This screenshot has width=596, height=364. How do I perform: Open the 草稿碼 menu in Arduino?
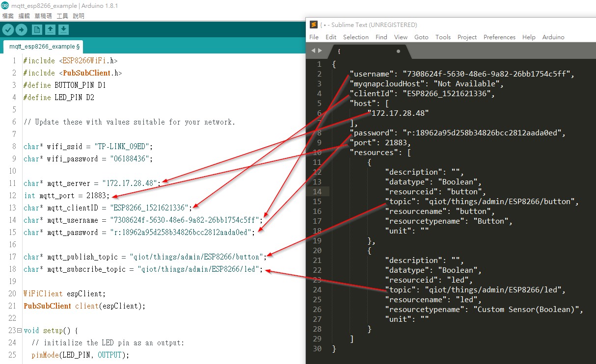click(x=43, y=16)
